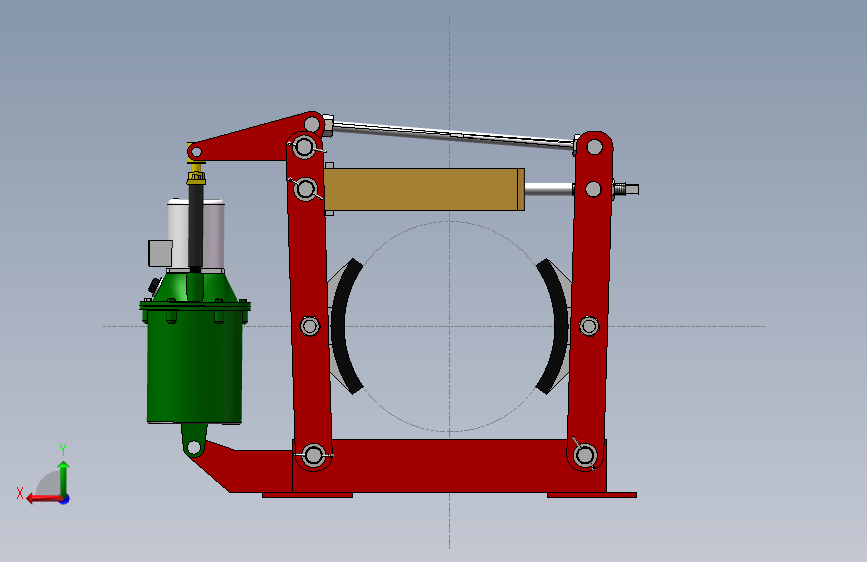Viewport: 867px width, 562px height.
Task: Select the green bolted flange of the thruster
Action: (195, 305)
